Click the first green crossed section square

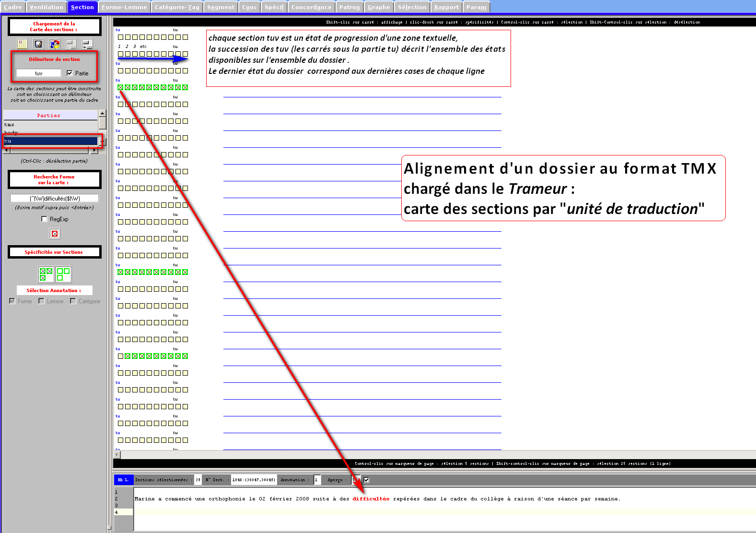point(121,87)
